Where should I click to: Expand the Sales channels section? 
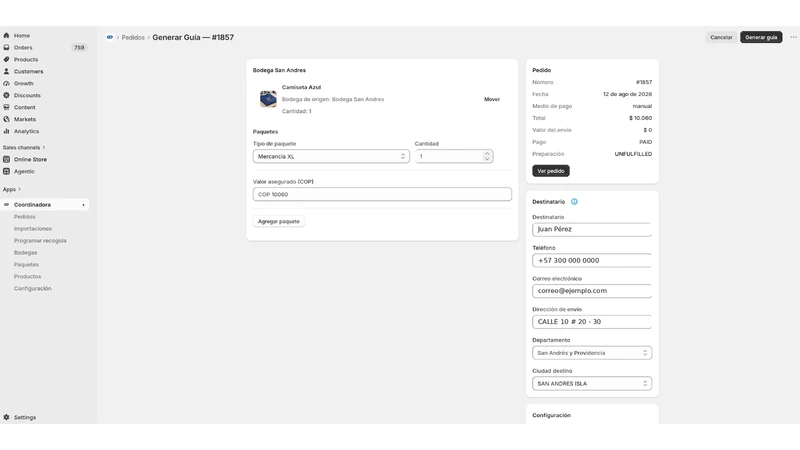tap(24, 147)
